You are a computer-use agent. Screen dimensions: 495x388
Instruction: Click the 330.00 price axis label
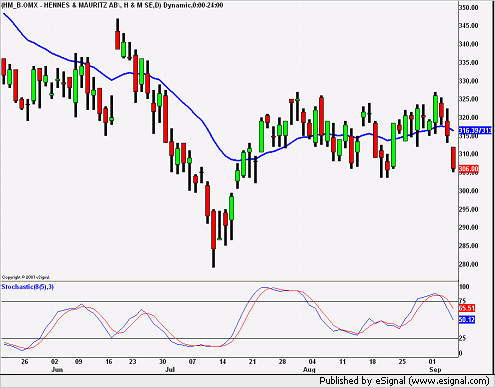468,81
